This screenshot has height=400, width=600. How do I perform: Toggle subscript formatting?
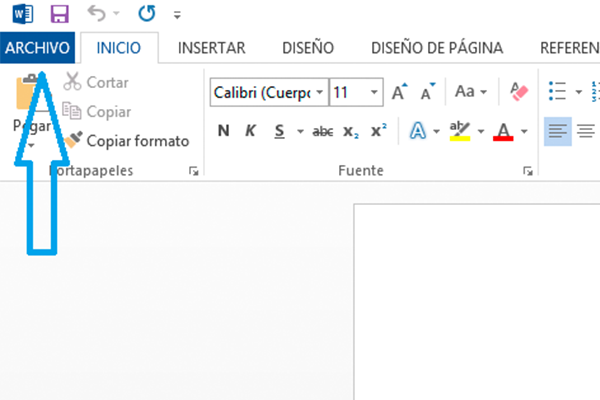351,132
